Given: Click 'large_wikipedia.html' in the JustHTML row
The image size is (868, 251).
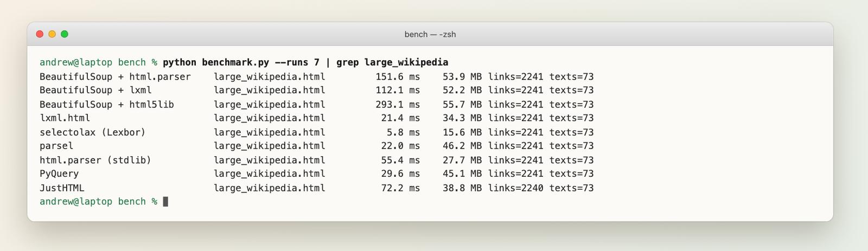Looking at the screenshot, I should (x=270, y=188).
